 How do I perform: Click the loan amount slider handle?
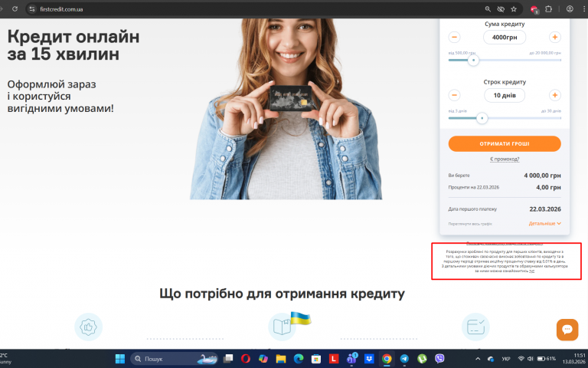click(473, 60)
